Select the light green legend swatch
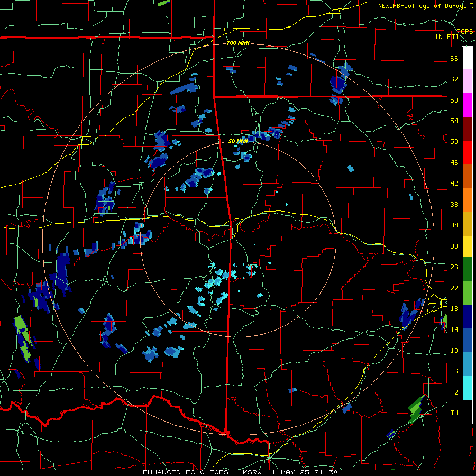 (x=467, y=293)
